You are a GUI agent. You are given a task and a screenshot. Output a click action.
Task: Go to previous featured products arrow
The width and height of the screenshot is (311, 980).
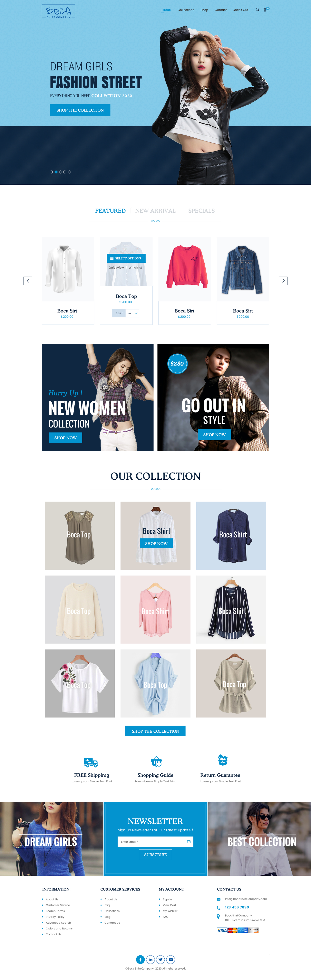tap(28, 281)
